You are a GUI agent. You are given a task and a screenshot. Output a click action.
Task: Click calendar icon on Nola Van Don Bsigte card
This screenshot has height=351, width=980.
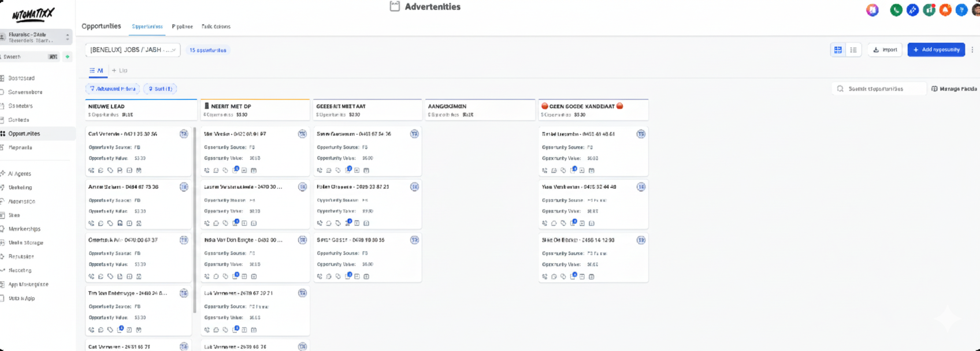(x=254, y=277)
